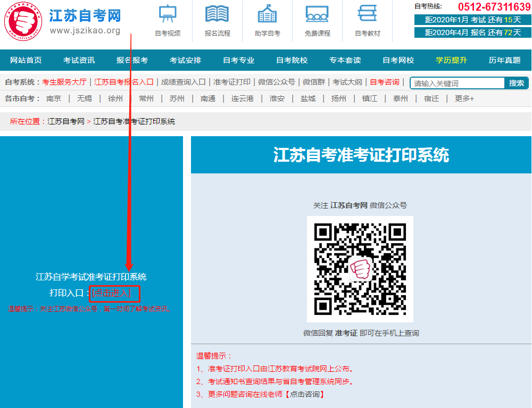The width and height of the screenshot is (532, 408).
Task: Click 【点击咨询】 online teacher link
Action: 305,394
